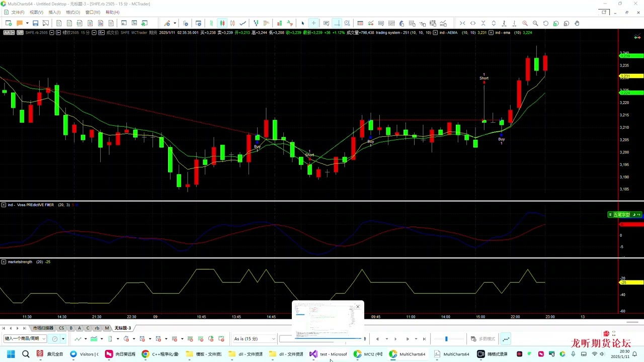This screenshot has height=362, width=644.
Task: Click the orange chat bubble icon
Action: click(19, 23)
